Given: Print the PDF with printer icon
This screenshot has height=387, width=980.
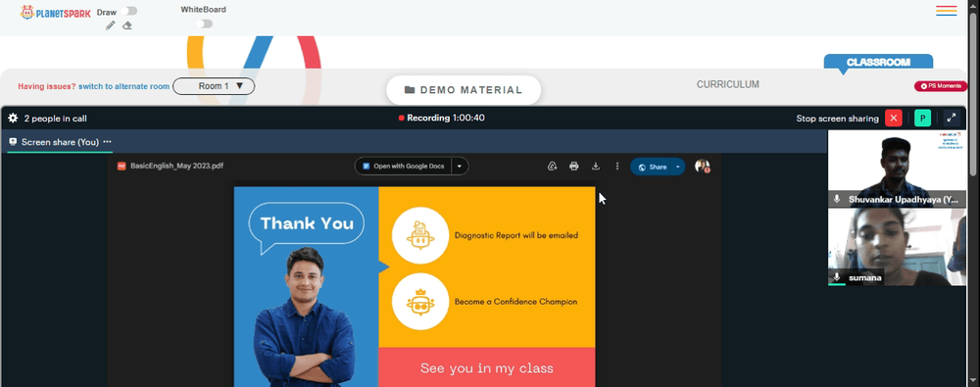Looking at the screenshot, I should 573,167.
